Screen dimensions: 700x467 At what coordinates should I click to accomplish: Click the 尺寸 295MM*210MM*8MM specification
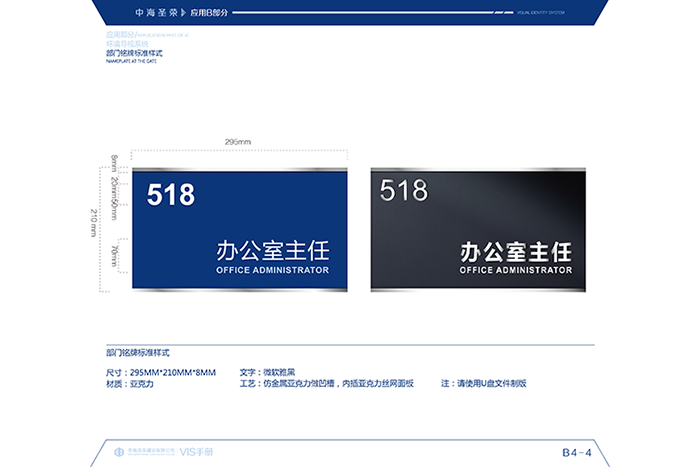pyautogui.click(x=161, y=372)
